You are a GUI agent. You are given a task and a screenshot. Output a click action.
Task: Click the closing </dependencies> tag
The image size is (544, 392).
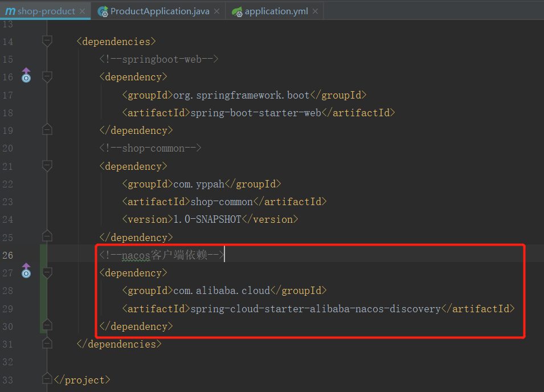tap(119, 344)
